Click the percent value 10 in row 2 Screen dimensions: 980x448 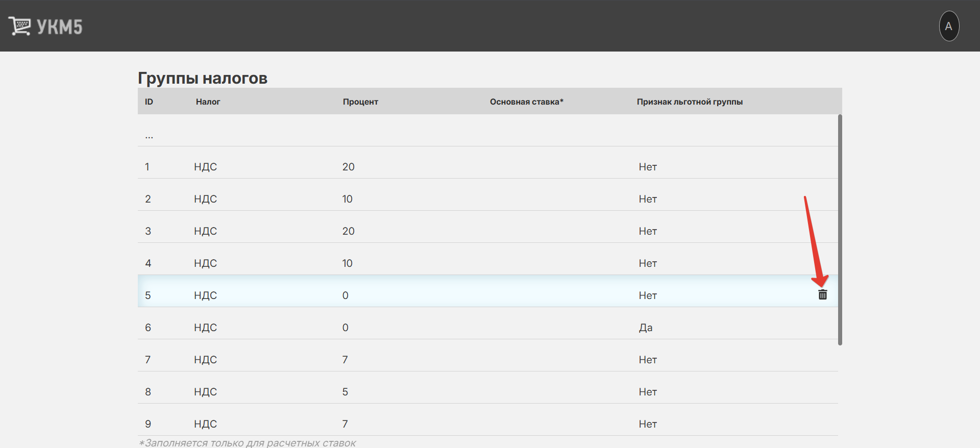pos(347,199)
